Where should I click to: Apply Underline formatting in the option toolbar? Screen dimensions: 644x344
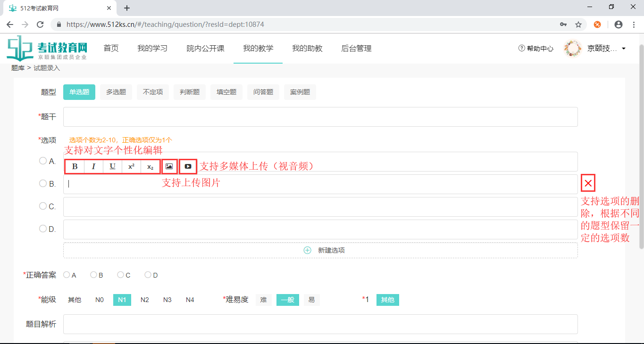click(x=112, y=166)
